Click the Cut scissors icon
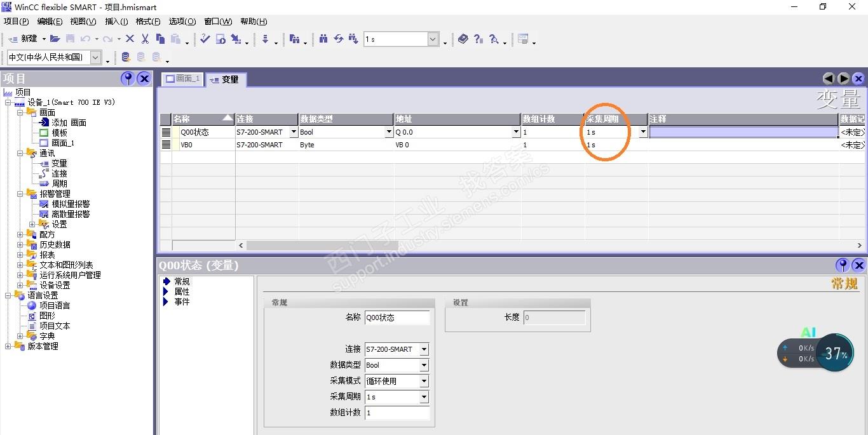The height and width of the screenshot is (435, 868). (146, 39)
